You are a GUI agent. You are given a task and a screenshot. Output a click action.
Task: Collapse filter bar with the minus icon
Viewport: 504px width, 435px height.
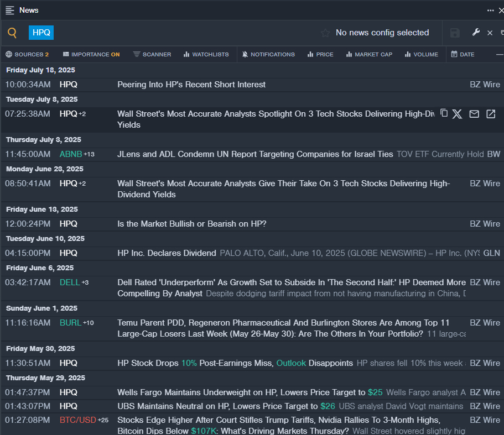[500, 55]
